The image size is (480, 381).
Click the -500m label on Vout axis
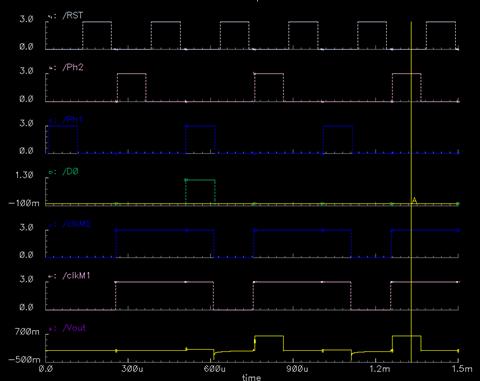[x=24, y=360]
